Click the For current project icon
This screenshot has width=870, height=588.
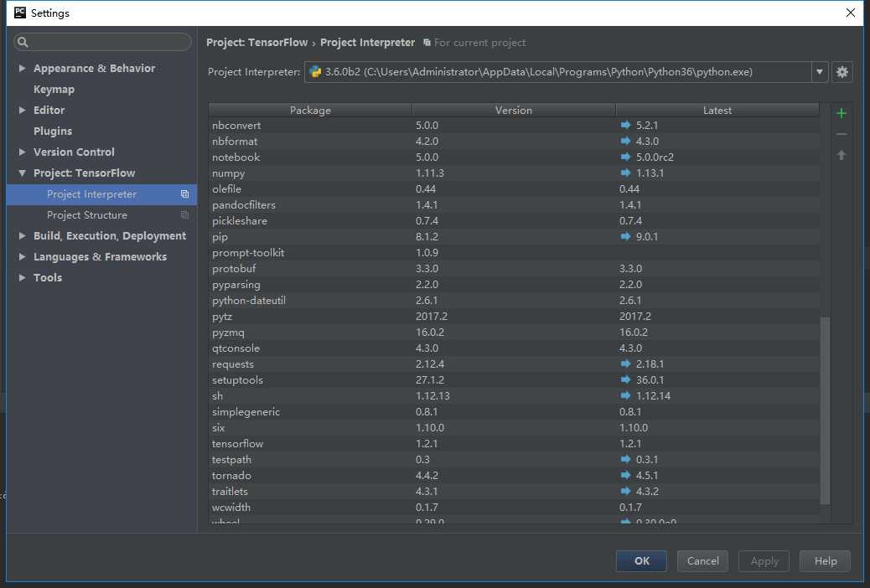(427, 43)
